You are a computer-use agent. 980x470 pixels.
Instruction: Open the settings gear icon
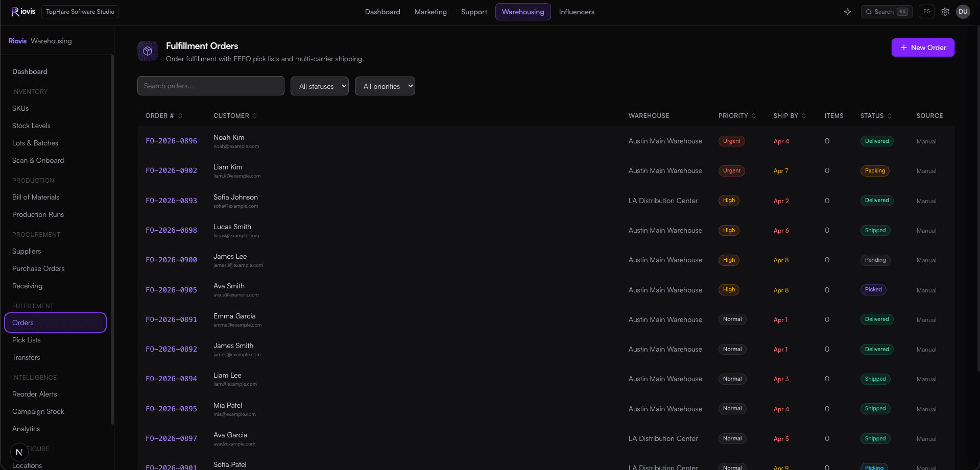click(945, 12)
